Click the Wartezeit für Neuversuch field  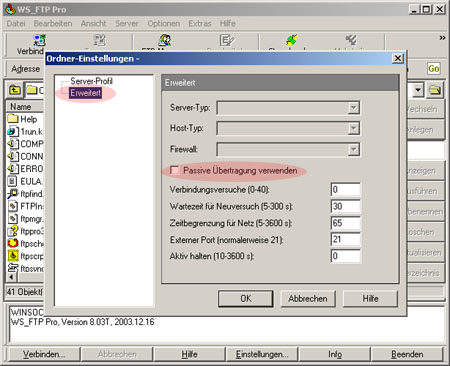[346, 206]
